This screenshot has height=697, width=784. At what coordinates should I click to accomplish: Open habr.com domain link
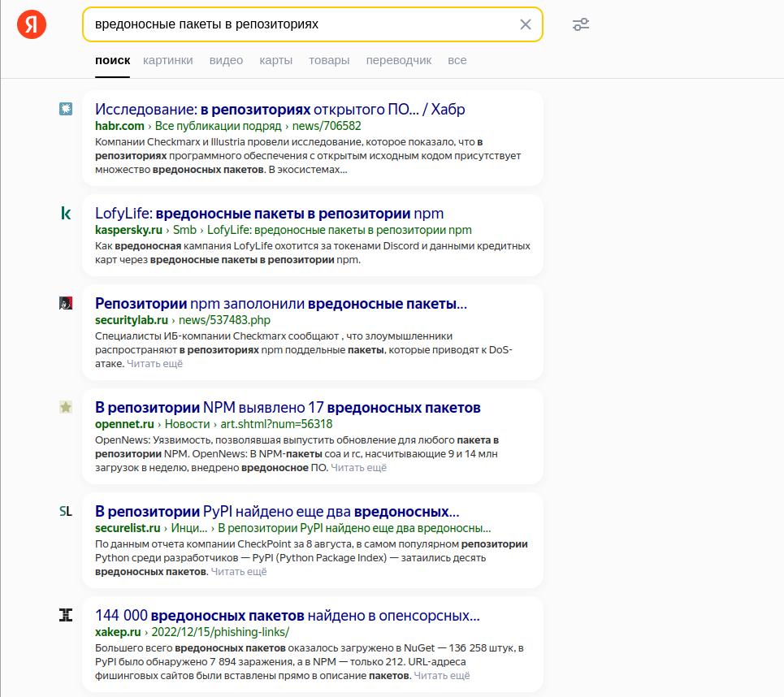point(119,126)
